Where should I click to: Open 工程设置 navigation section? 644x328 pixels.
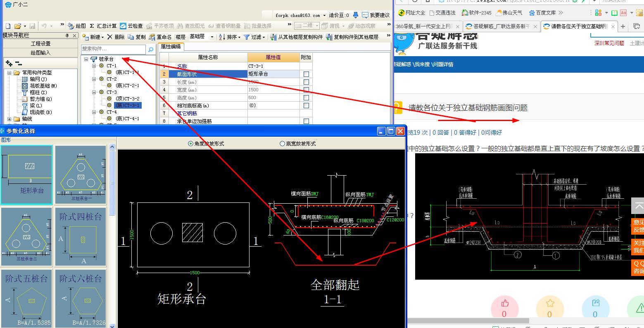40,44
